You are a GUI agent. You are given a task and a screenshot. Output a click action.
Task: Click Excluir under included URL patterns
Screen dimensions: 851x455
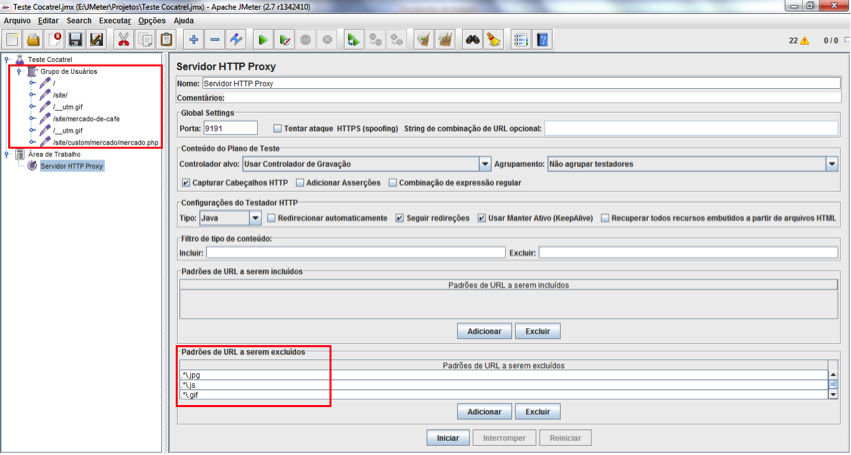[x=537, y=331]
